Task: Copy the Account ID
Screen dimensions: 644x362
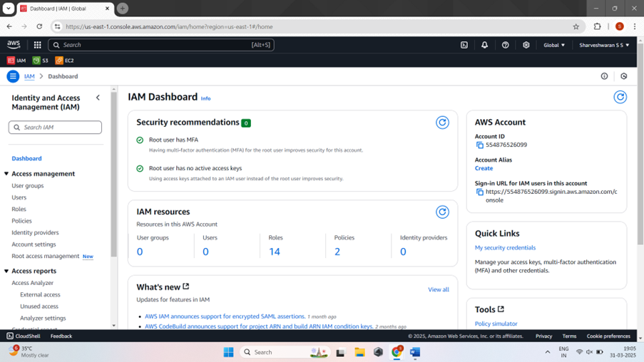Action: click(x=479, y=145)
